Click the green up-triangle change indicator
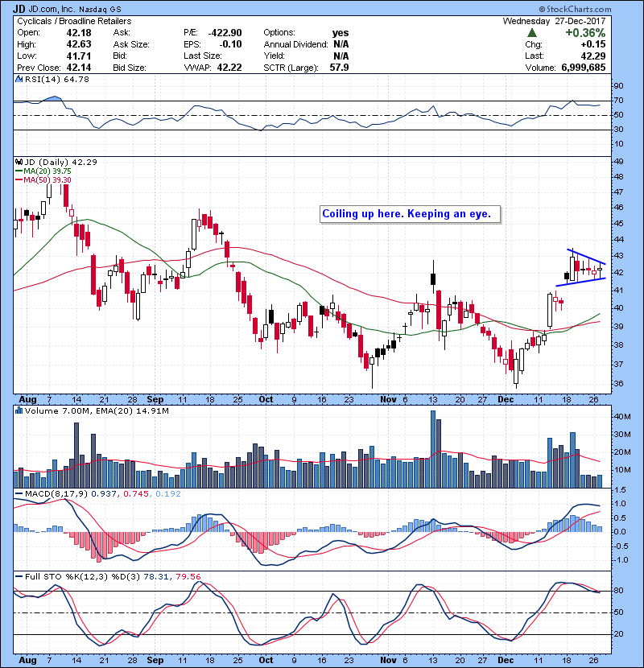The image size is (644, 668). [x=531, y=33]
